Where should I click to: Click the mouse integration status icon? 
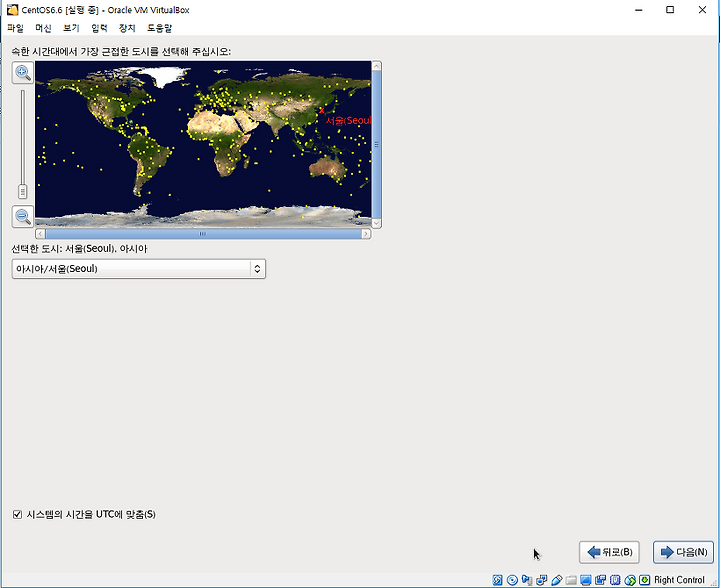[630, 580]
